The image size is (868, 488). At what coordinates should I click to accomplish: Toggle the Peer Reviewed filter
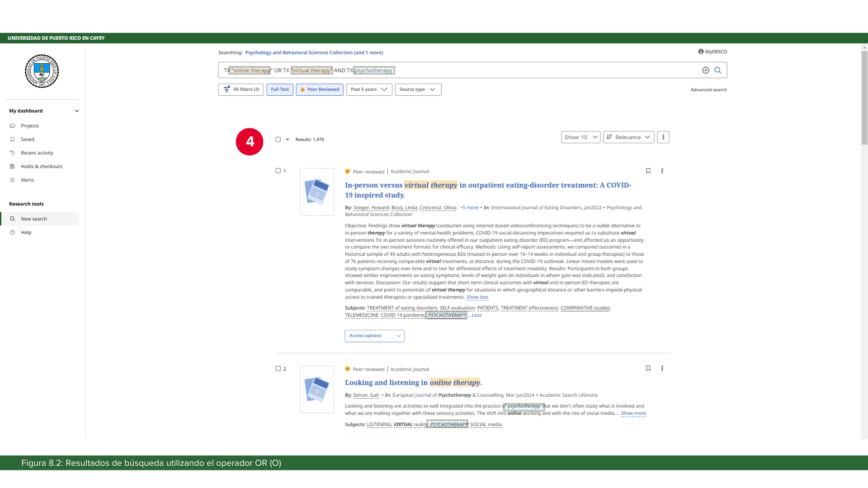click(319, 89)
